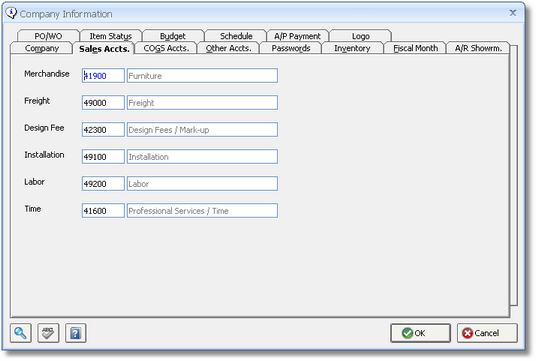Click the Installation description field

[x=202, y=157]
